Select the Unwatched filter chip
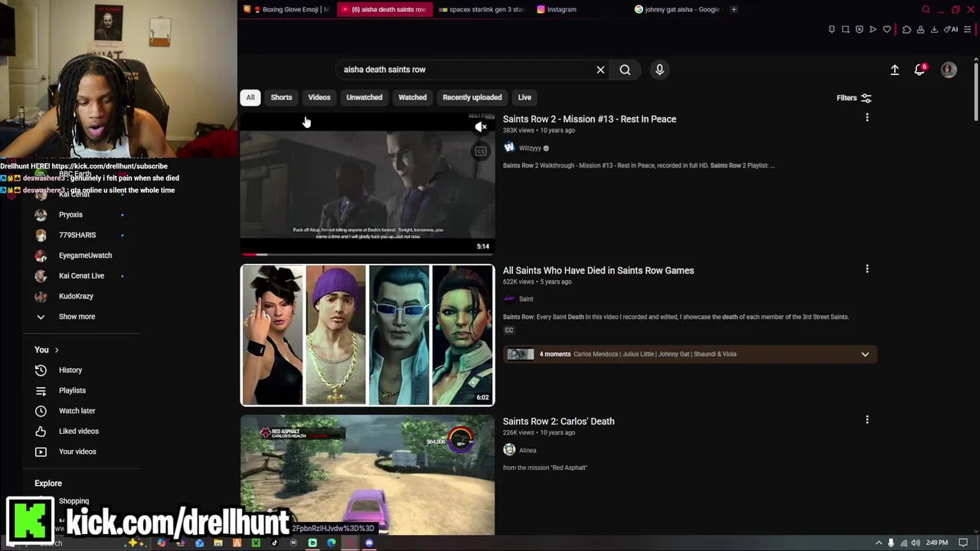 click(364, 97)
